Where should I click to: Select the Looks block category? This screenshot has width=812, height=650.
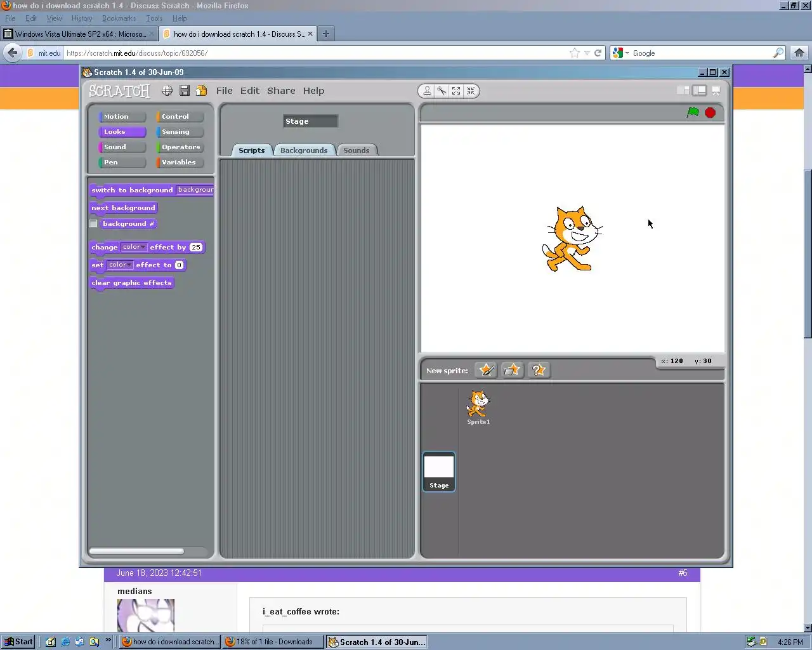[x=122, y=132]
